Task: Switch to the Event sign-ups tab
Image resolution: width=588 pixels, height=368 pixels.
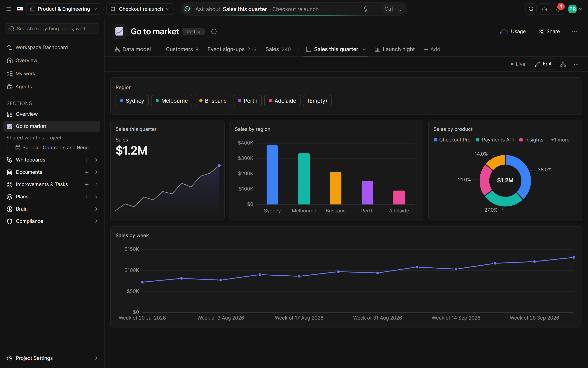Action: click(232, 49)
